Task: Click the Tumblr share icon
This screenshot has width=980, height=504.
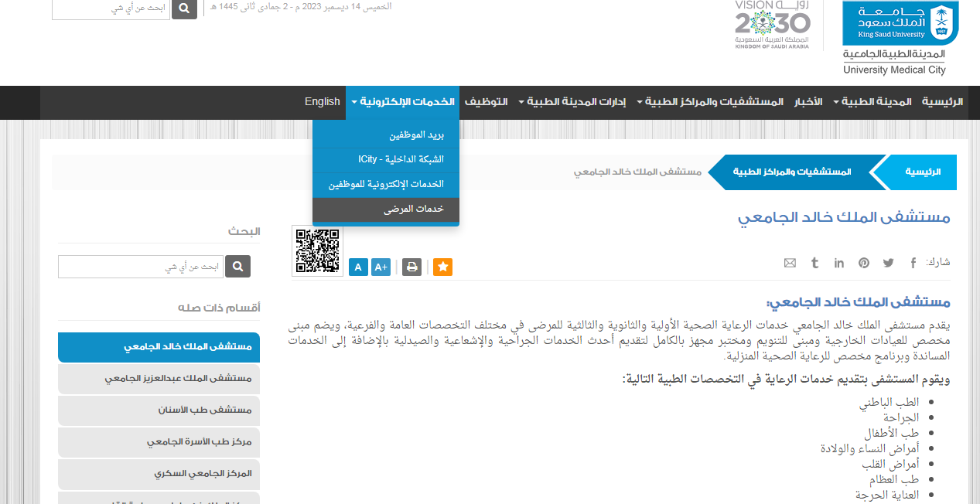Action: [x=814, y=263]
